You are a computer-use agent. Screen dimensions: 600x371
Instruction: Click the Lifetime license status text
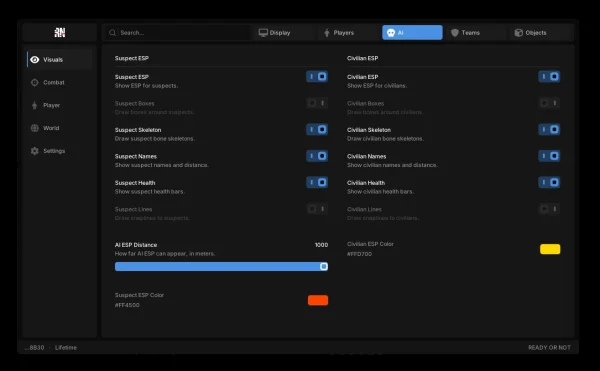tap(66, 348)
